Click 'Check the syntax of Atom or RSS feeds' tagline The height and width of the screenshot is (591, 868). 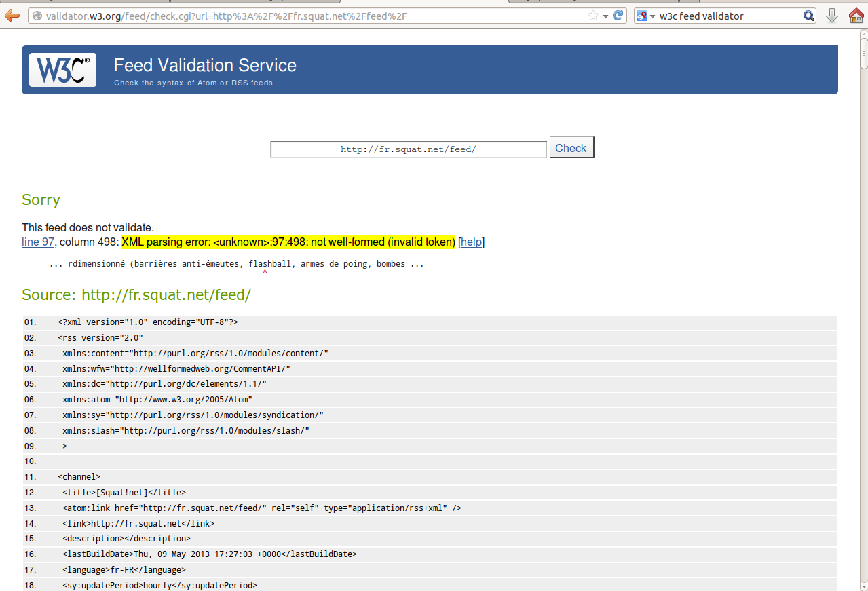click(193, 83)
